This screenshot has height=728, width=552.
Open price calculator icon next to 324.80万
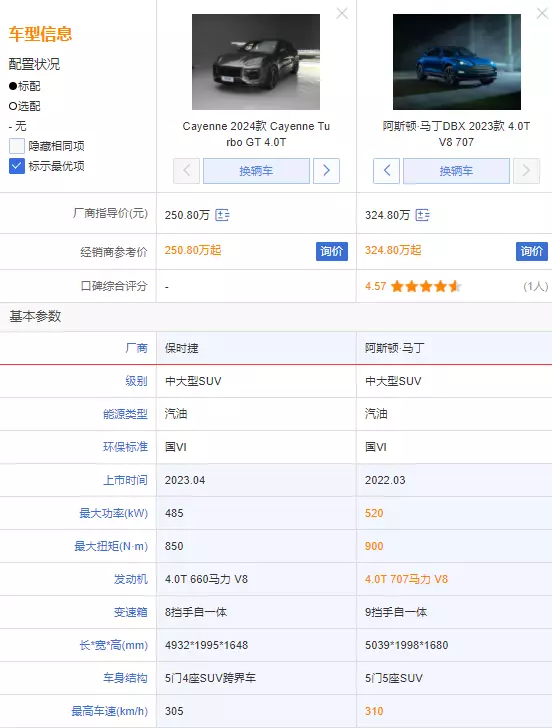[x=422, y=215]
